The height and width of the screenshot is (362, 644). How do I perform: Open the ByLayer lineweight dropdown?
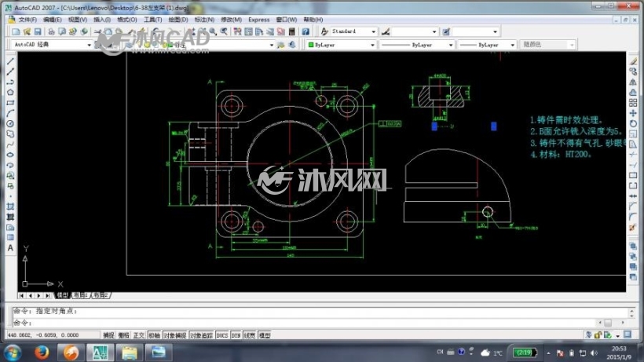[513, 45]
